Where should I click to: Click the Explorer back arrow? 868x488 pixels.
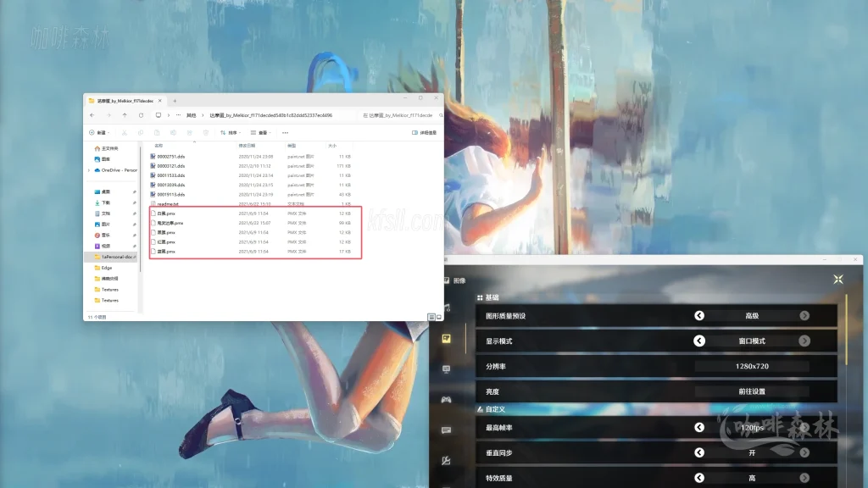click(x=92, y=114)
